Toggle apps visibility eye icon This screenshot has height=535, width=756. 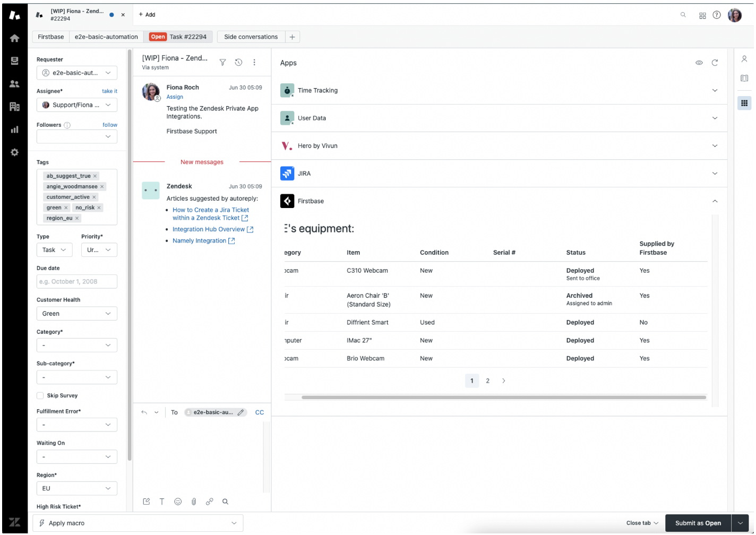pyautogui.click(x=699, y=63)
